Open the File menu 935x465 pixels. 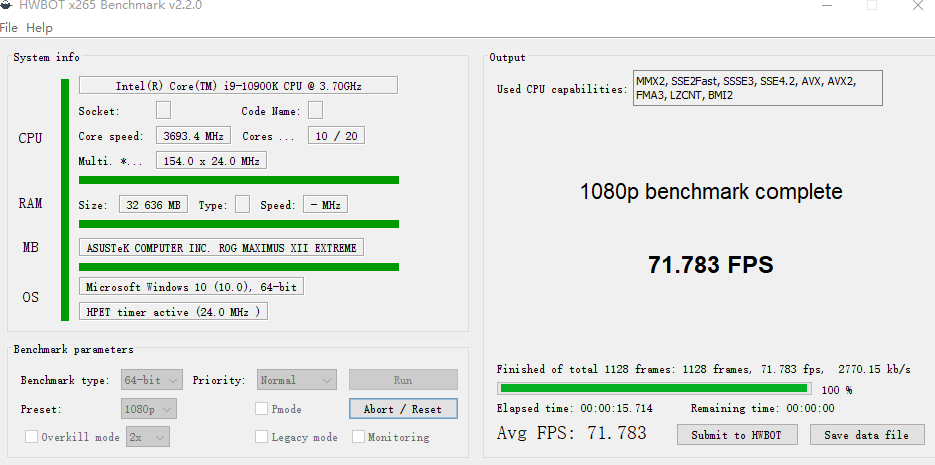[x=9, y=27]
